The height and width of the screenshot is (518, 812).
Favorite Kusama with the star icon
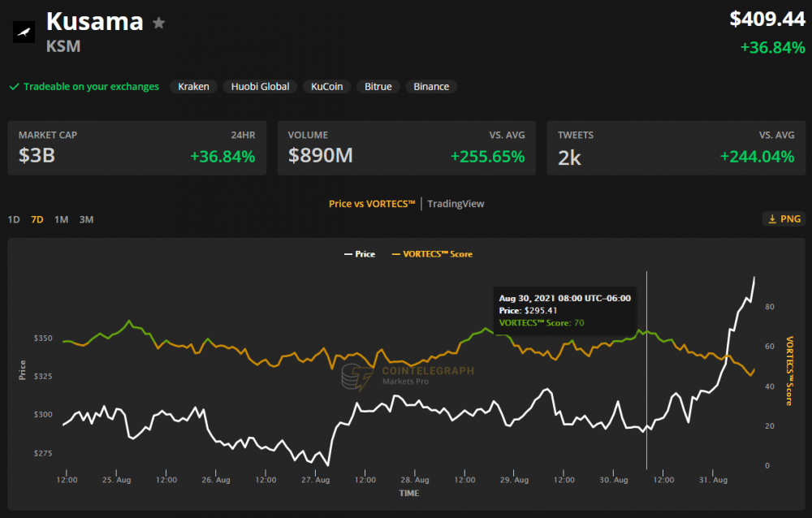point(159,23)
